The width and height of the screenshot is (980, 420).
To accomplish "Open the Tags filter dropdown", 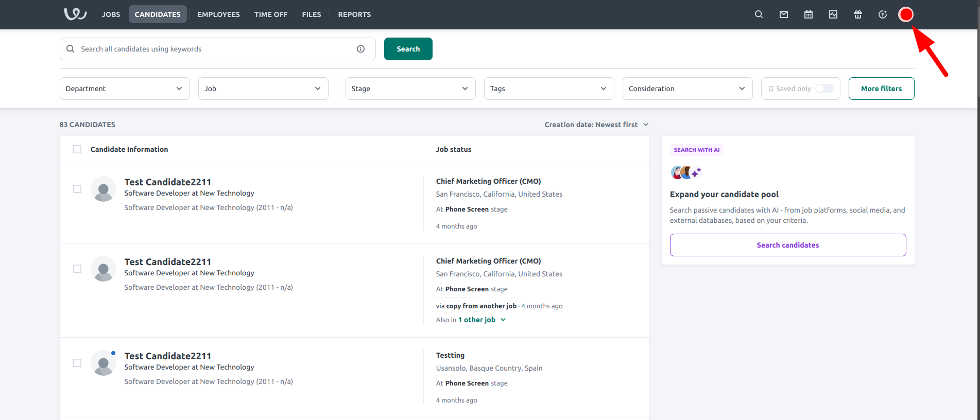I will 549,89.
